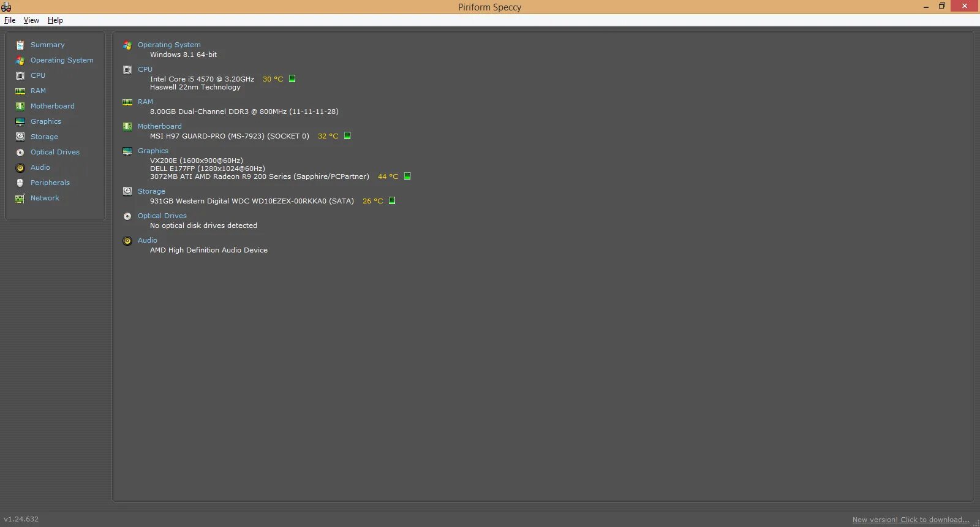980x527 pixels.
Task: Click the Audio icon in the main panel
Action: [x=127, y=240]
